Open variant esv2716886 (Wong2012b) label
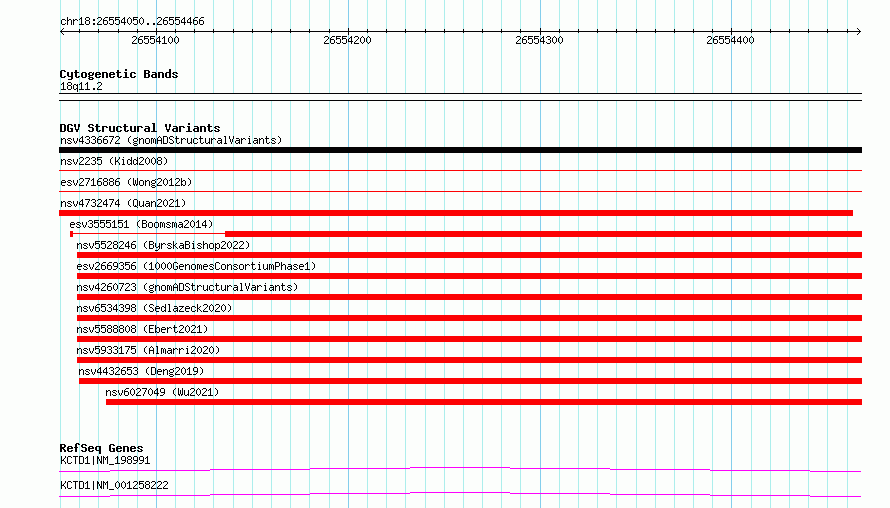 [126, 182]
